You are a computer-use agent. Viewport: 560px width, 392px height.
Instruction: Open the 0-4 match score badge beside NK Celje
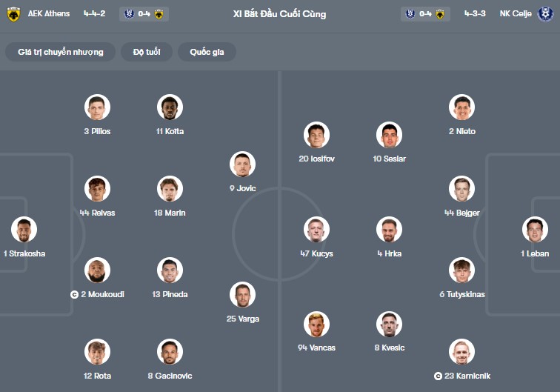pyautogui.click(x=426, y=14)
